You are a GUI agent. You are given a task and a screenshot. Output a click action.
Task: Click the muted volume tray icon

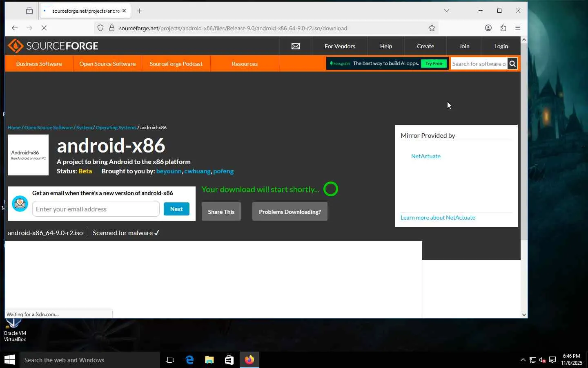click(543, 360)
